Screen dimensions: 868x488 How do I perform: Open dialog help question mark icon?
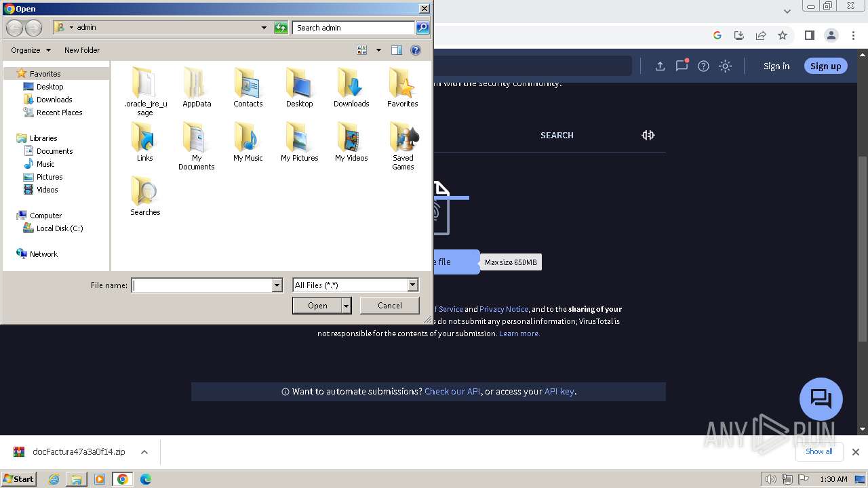[416, 50]
